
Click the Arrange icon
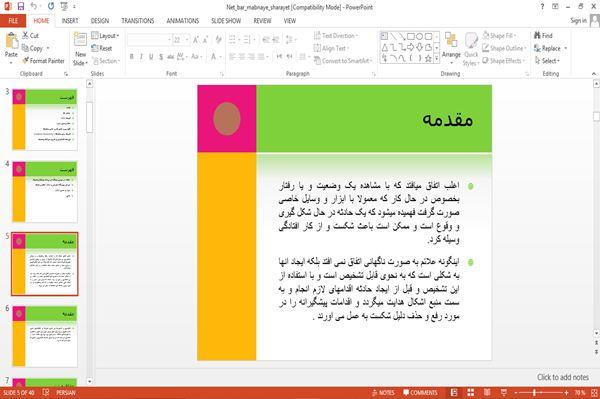451,40
